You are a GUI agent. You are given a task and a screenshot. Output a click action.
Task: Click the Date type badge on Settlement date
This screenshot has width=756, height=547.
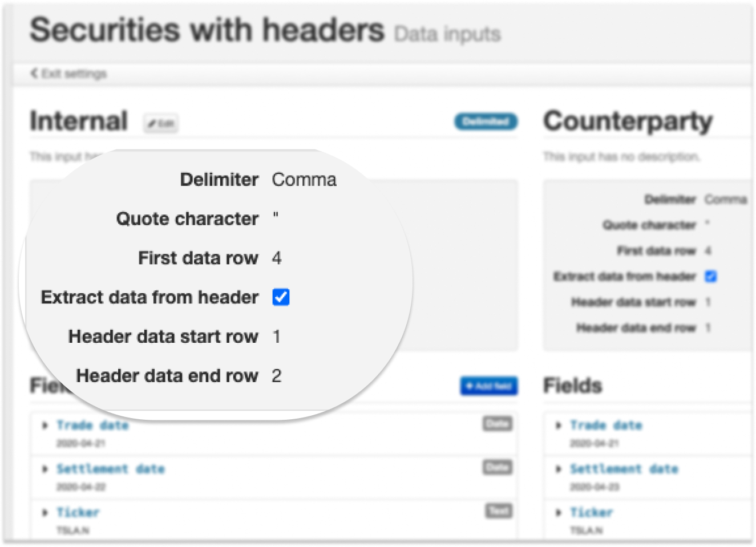(x=498, y=467)
